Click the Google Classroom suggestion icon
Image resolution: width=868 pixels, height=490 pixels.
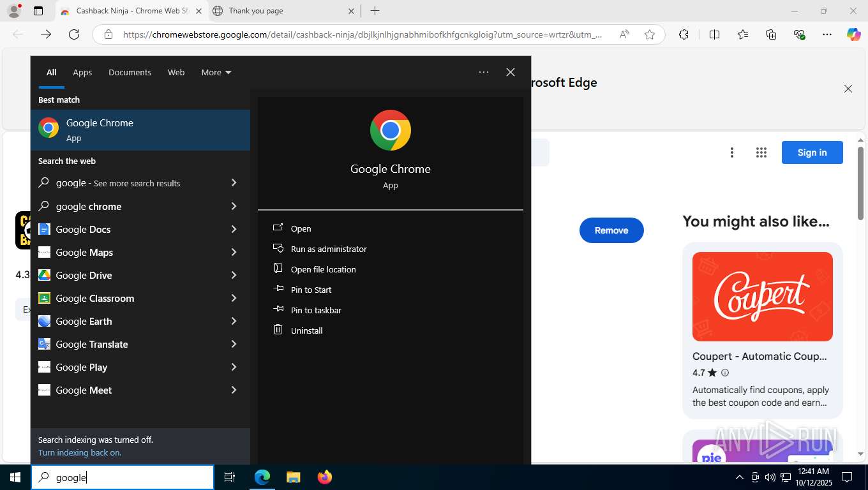(44, 298)
